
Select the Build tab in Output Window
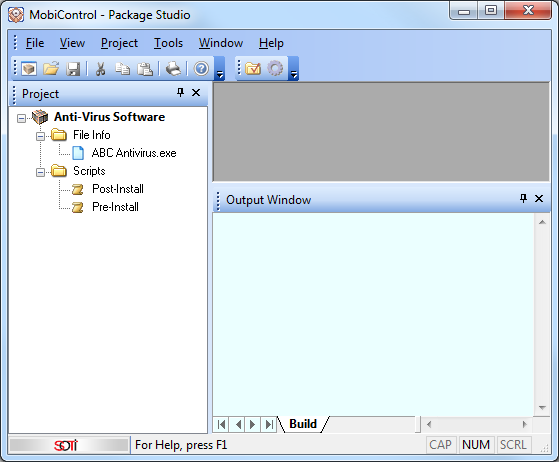tap(303, 424)
